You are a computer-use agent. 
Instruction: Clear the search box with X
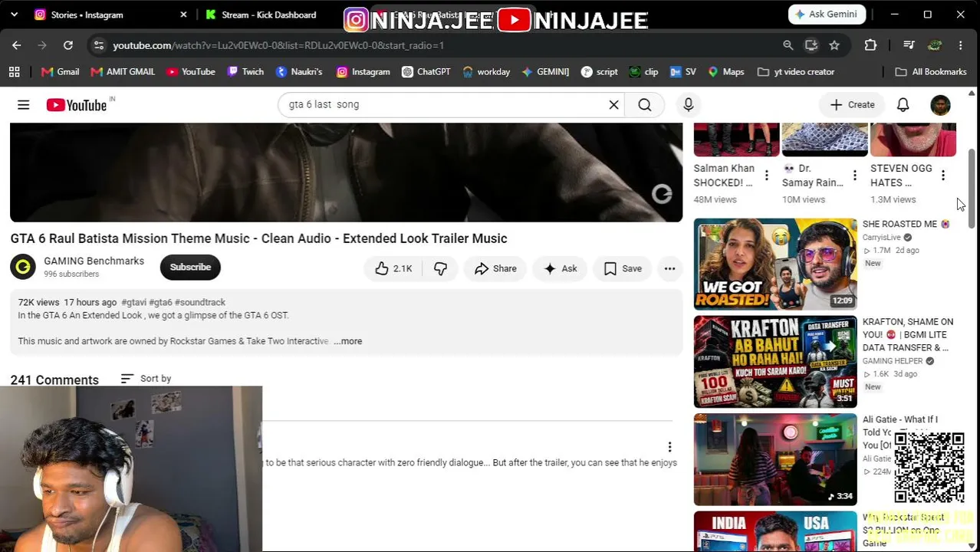pyautogui.click(x=613, y=105)
